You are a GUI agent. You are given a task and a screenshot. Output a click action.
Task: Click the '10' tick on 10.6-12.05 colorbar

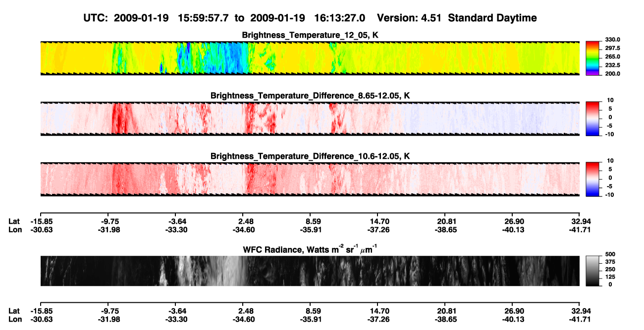pos(609,161)
